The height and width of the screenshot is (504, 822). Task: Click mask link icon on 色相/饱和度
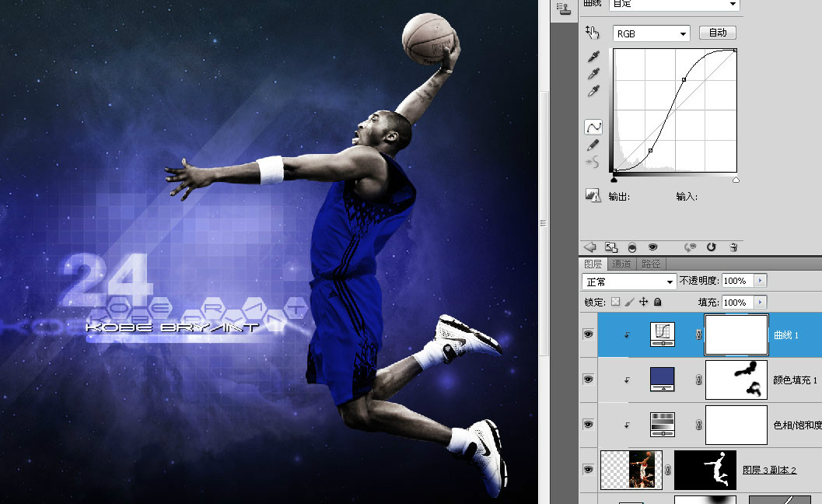(x=698, y=425)
